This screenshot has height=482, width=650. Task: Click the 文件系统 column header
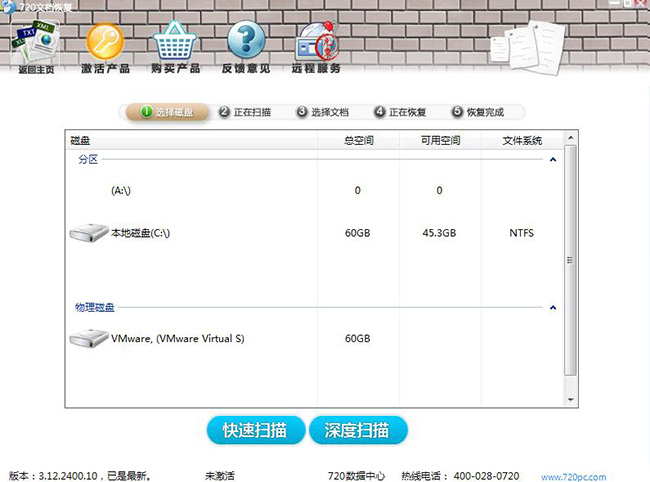point(522,140)
